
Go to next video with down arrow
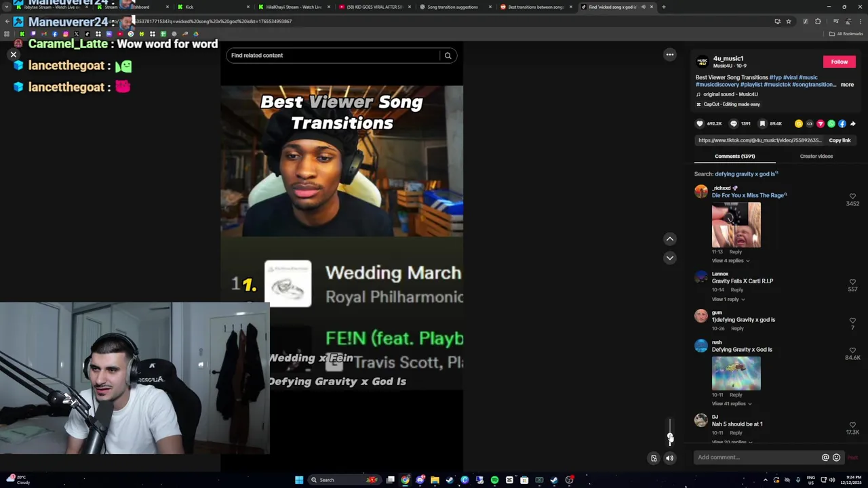pos(670,258)
